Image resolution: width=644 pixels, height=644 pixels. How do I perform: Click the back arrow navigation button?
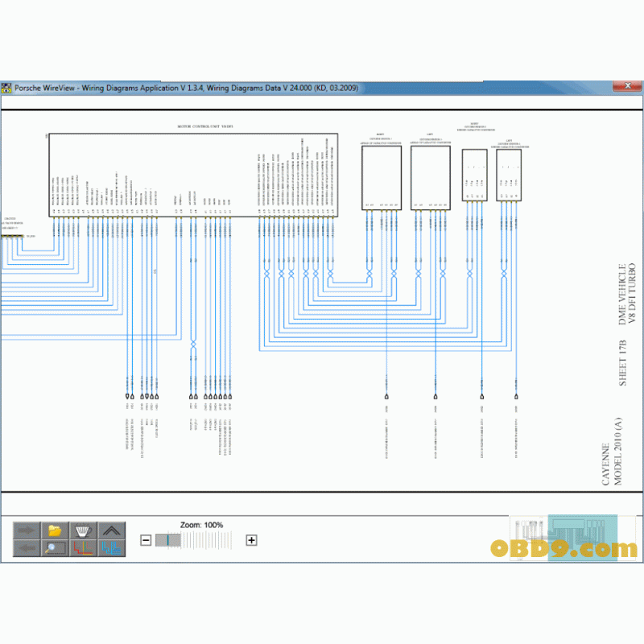click(27, 548)
